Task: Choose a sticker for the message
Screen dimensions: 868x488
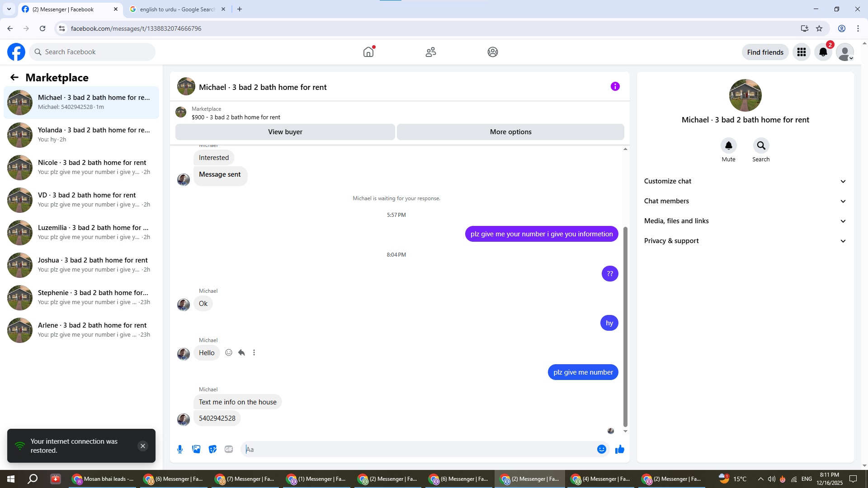Action: [x=212, y=449]
